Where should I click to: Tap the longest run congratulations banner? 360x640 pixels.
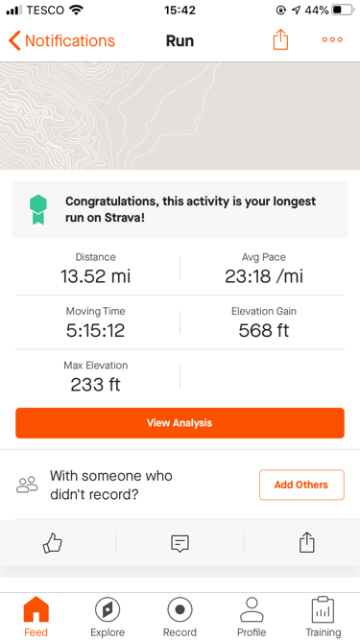tap(180, 209)
